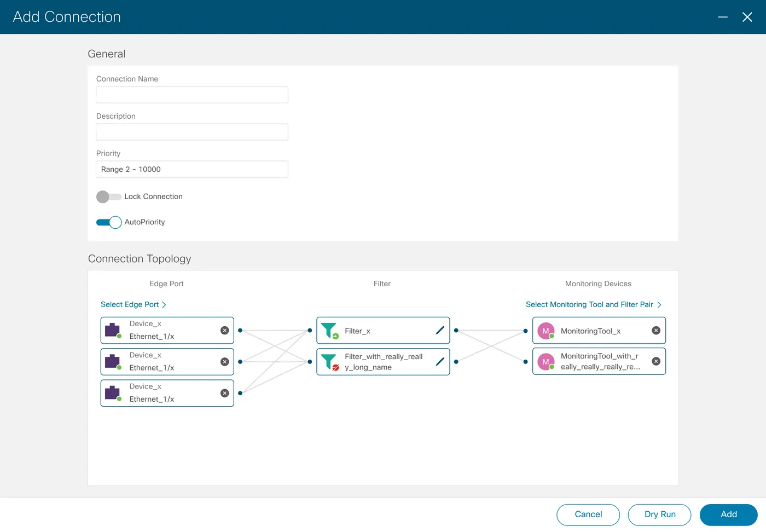The width and height of the screenshot is (766, 532).
Task: Click the connector dot left of MonitoringTool_x
Action: pyautogui.click(x=525, y=331)
